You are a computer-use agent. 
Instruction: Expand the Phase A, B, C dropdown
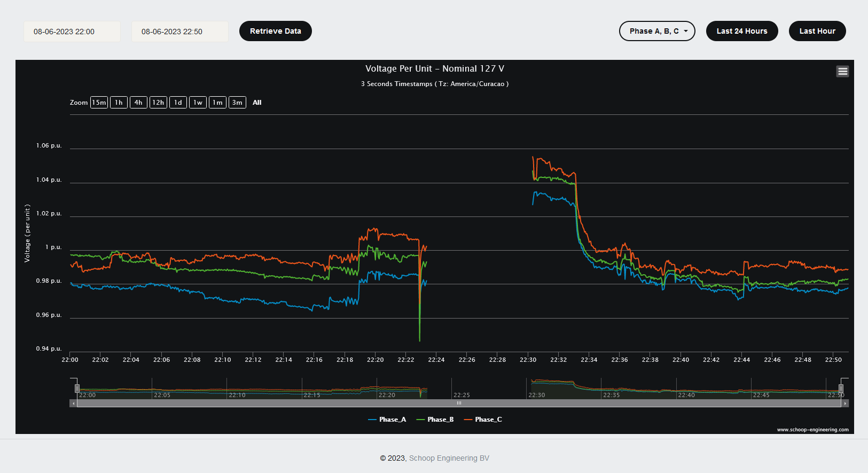pyautogui.click(x=657, y=31)
